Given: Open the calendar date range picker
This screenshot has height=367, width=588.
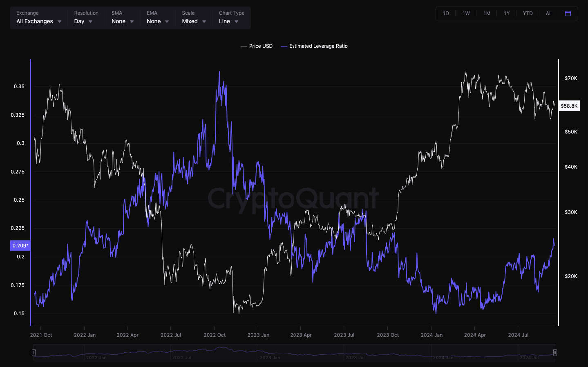Looking at the screenshot, I should tap(568, 13).
